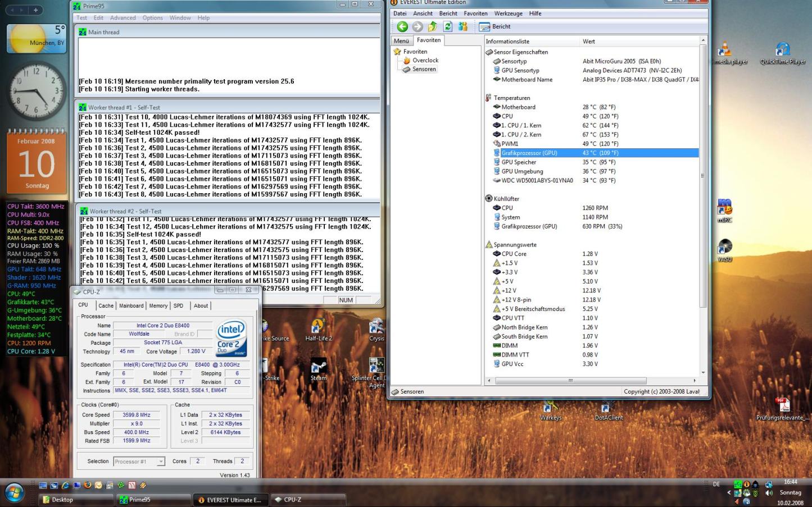This screenshot has width=812, height=507.
Task: Select the DIMM VTT voltage row
Action: pos(596,355)
